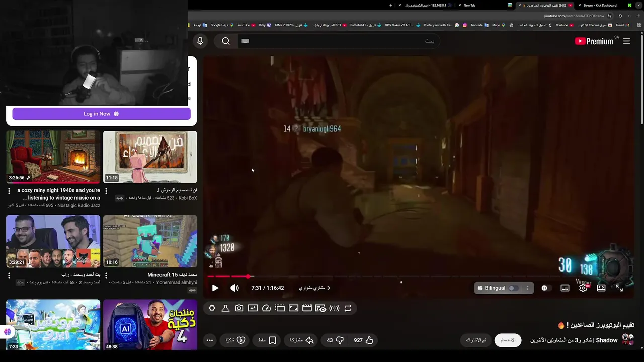Switch to theater mode
Viewport: 644px width, 362px height.
click(x=601, y=288)
